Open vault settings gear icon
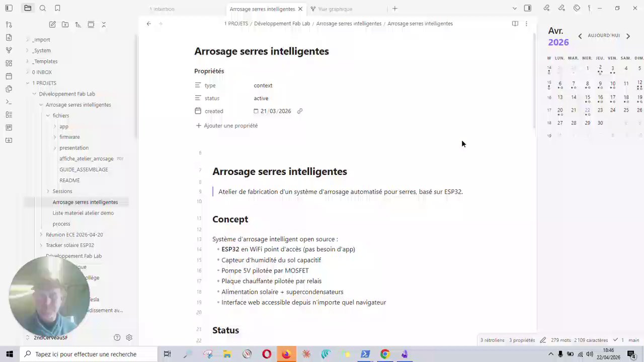The height and width of the screenshot is (362, 644). pos(129,337)
